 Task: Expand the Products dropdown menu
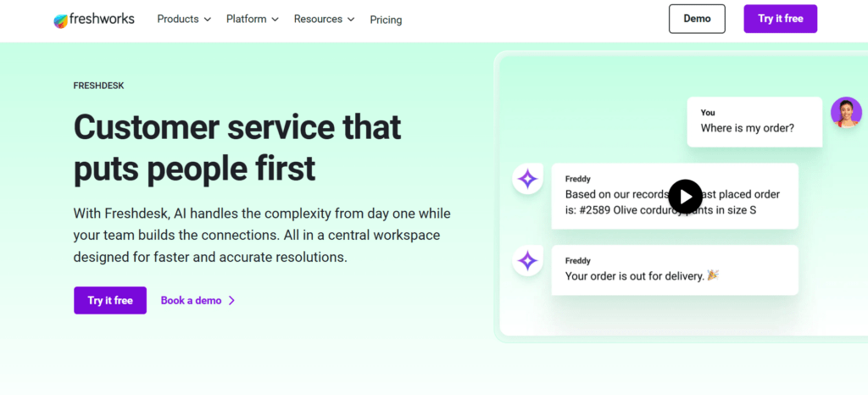(x=184, y=19)
